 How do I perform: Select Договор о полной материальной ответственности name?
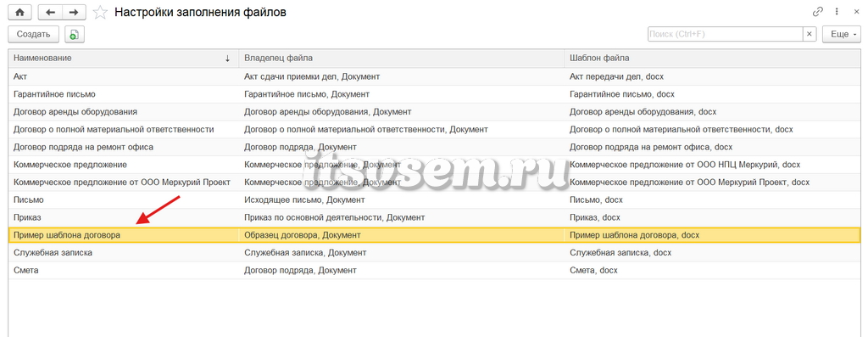point(114,129)
